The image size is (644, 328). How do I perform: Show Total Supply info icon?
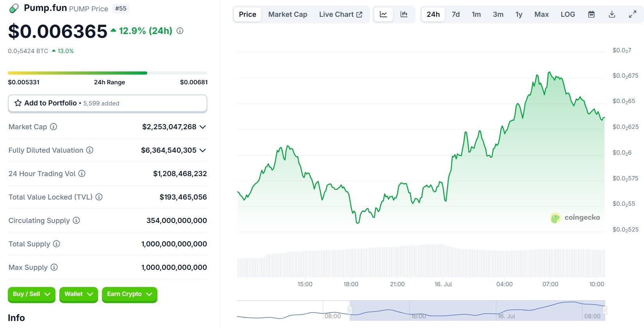tap(57, 244)
